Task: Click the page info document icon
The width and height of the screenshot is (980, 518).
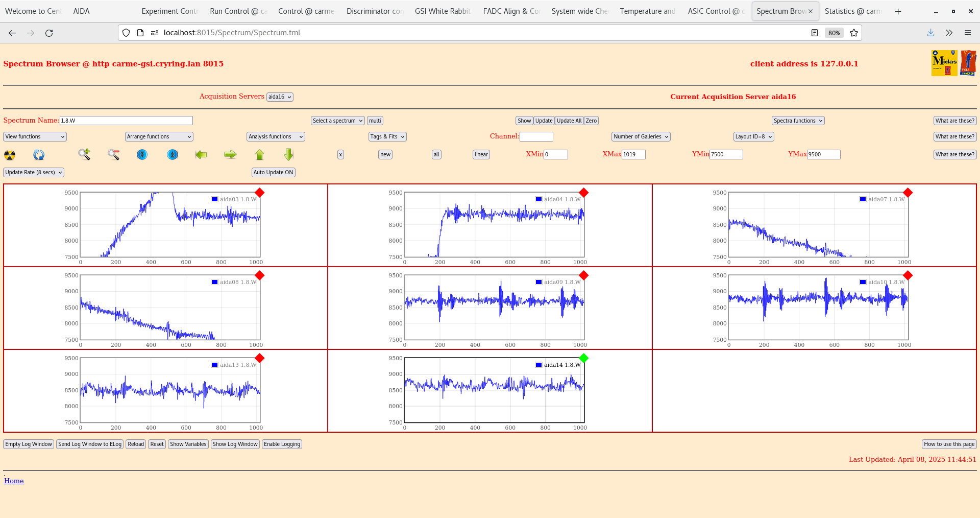Action: 140,33
